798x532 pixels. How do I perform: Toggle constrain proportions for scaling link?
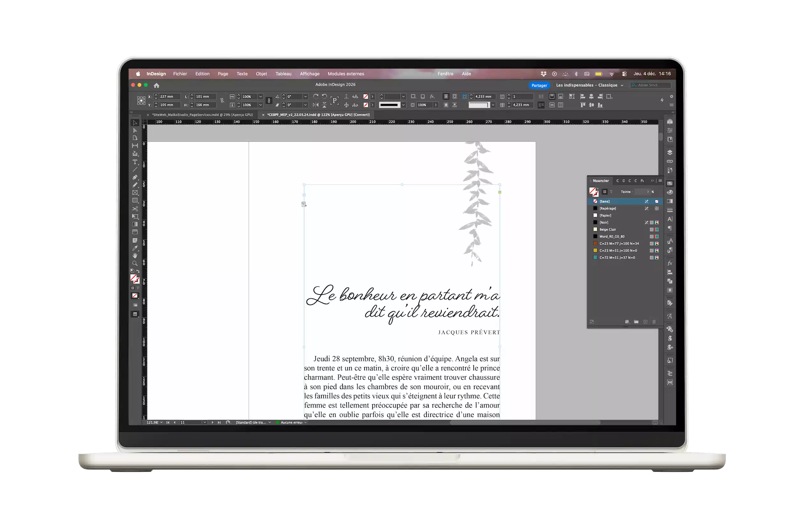click(x=269, y=101)
